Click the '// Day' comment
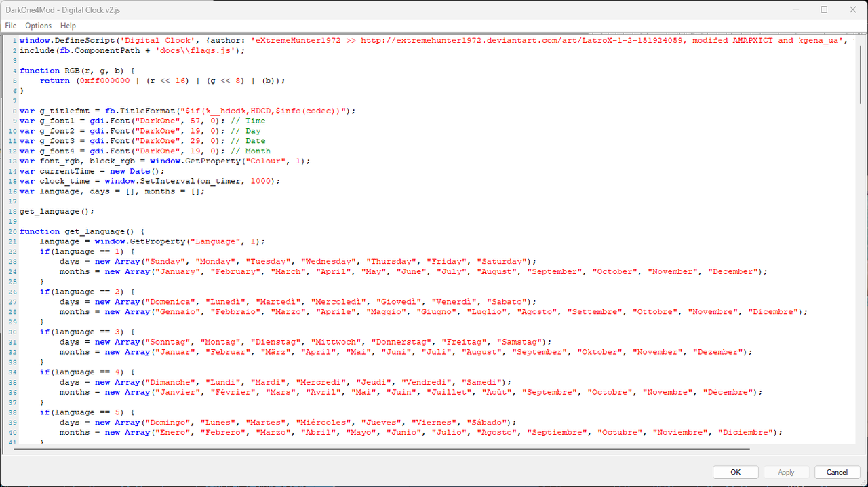This screenshot has width=868, height=487. pos(245,131)
